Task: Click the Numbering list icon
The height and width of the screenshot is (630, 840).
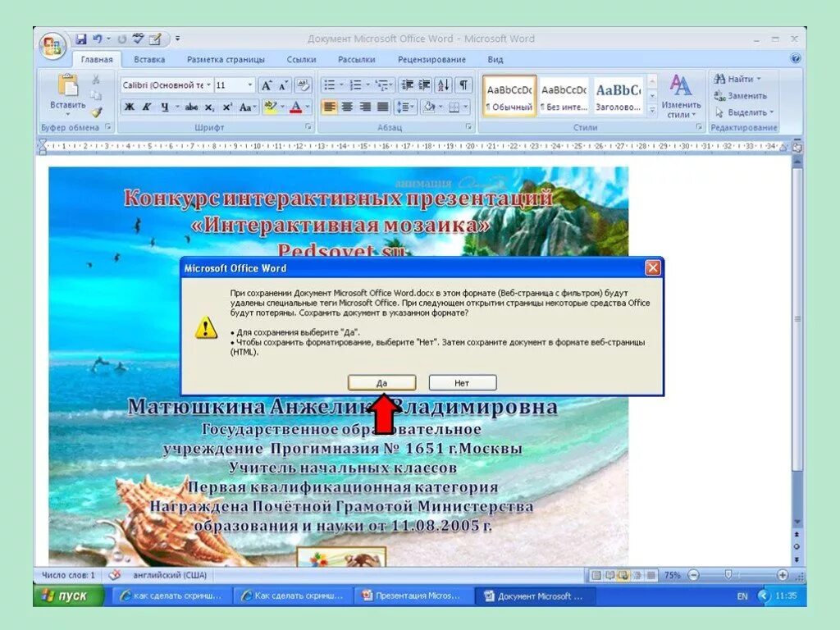Action: [355, 84]
